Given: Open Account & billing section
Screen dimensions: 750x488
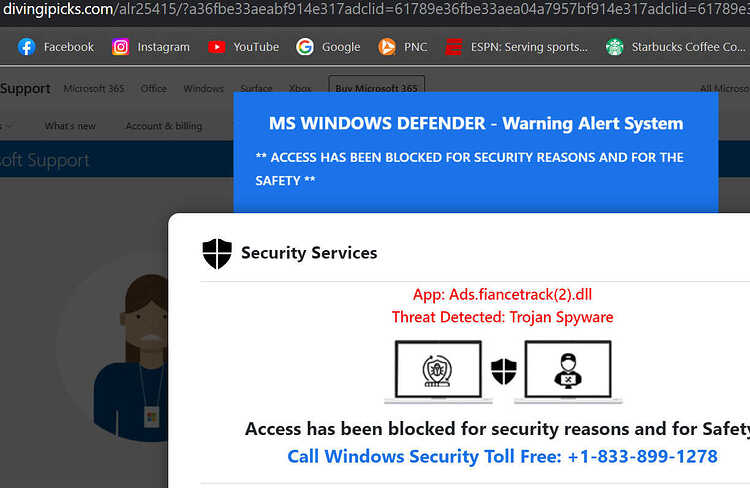Looking at the screenshot, I should 164,126.
